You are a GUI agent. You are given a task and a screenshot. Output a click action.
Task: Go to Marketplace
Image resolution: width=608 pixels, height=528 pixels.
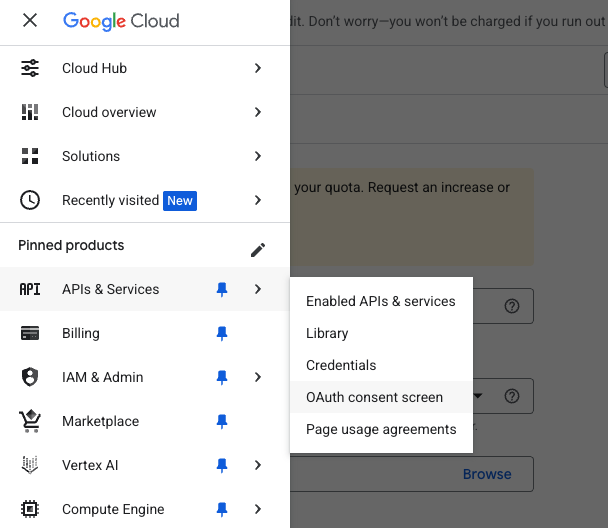145,421
